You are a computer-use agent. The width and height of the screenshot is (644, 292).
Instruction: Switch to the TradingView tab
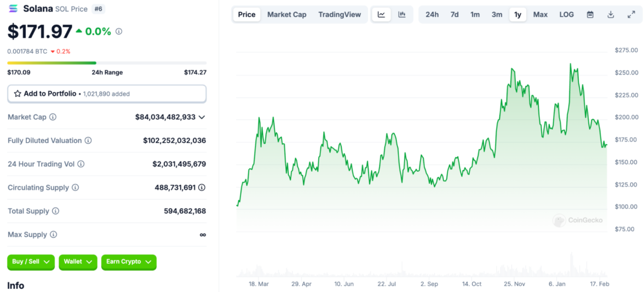point(340,15)
